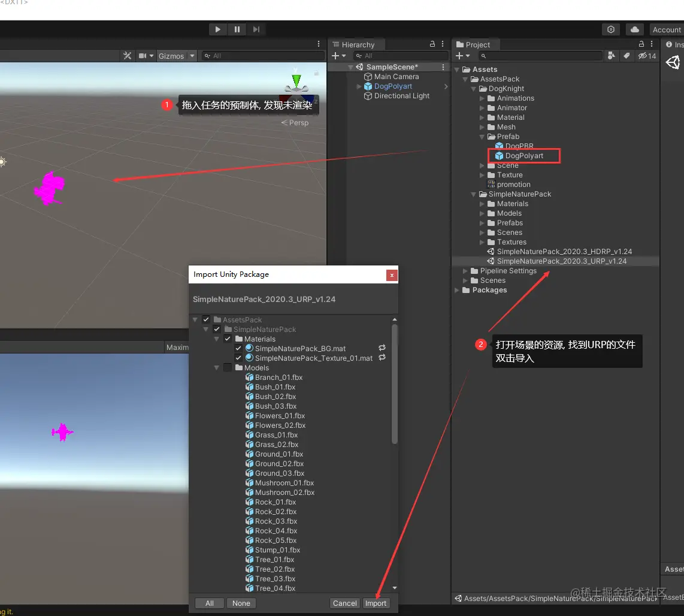Expand the Animations folder
This screenshot has height=616, width=684.
pos(482,98)
